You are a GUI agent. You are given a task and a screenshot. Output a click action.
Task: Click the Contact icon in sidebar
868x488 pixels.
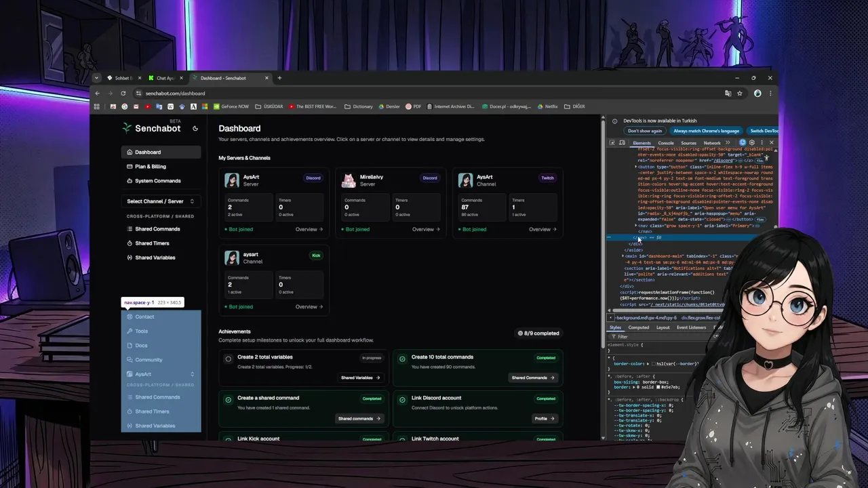tap(130, 317)
